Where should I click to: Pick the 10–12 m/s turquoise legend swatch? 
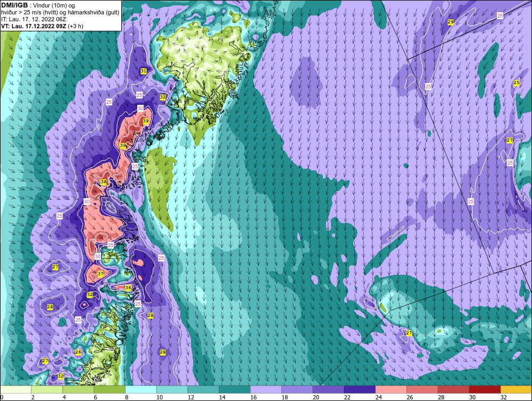pos(172,389)
